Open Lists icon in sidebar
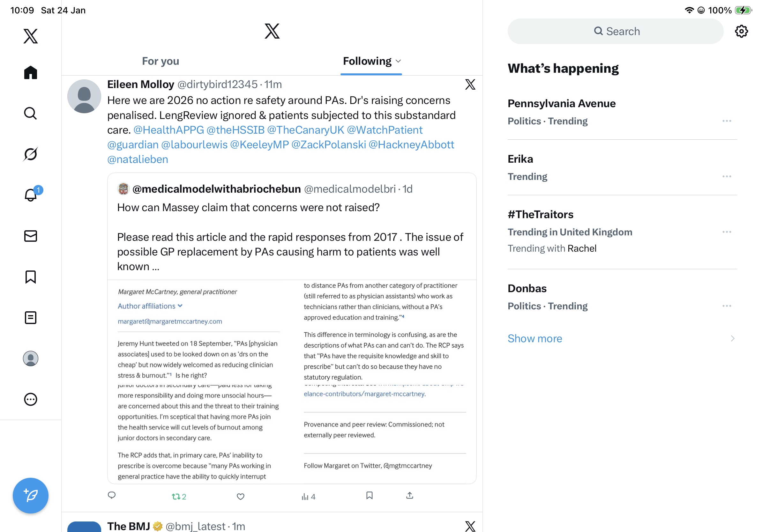 click(x=31, y=317)
